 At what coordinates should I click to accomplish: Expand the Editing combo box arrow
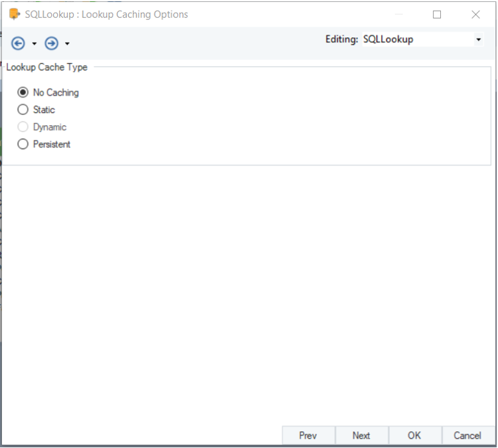[478, 40]
